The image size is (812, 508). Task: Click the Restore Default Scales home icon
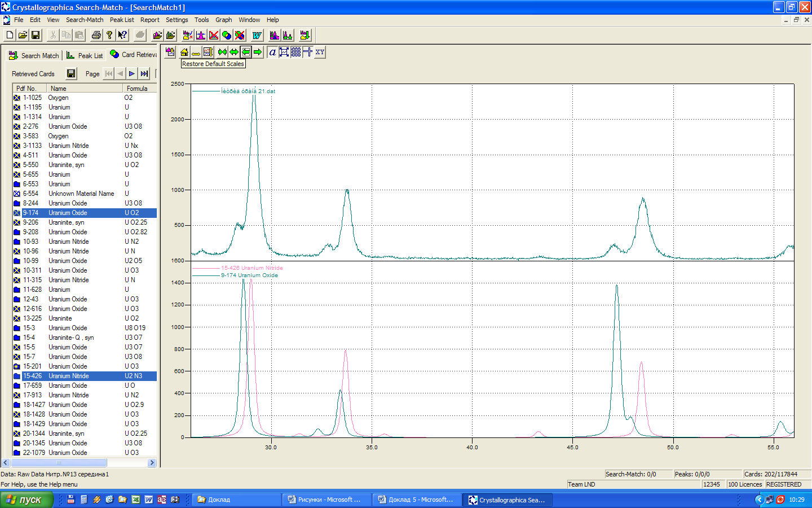[184, 52]
